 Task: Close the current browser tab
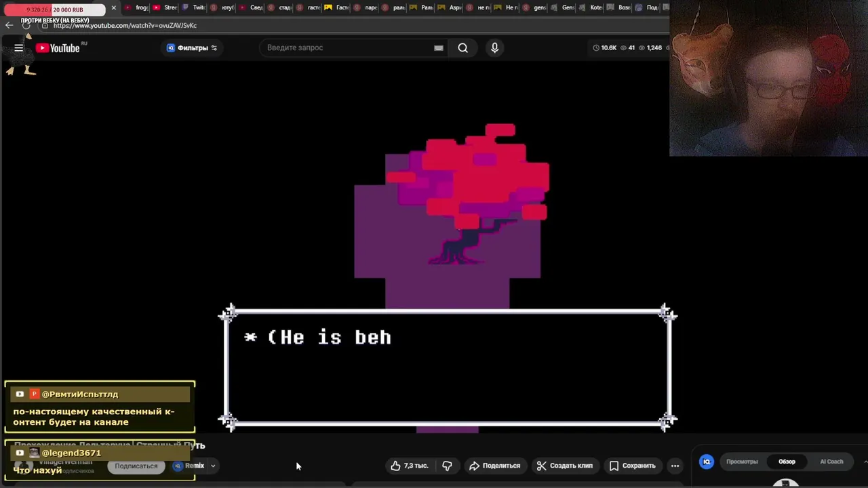coord(113,7)
